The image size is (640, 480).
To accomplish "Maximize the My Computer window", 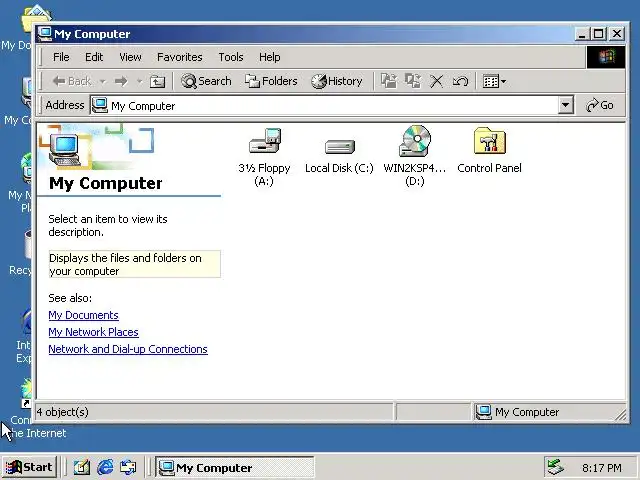I will point(598,34).
